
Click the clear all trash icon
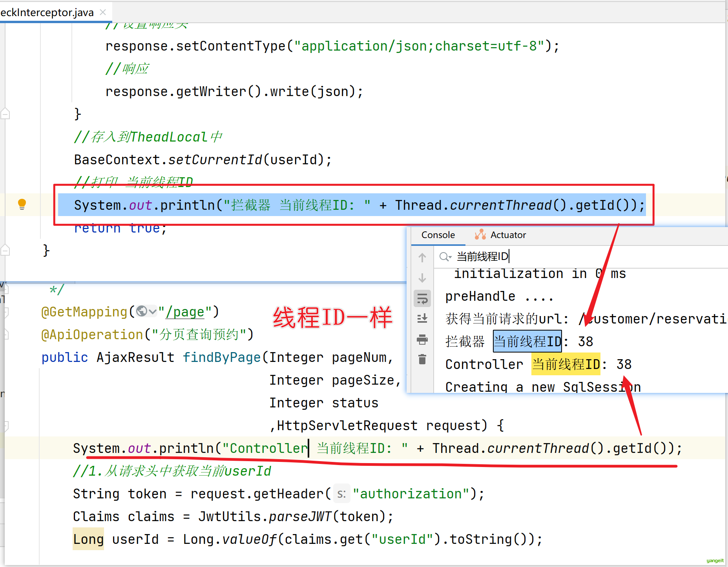coord(422,359)
